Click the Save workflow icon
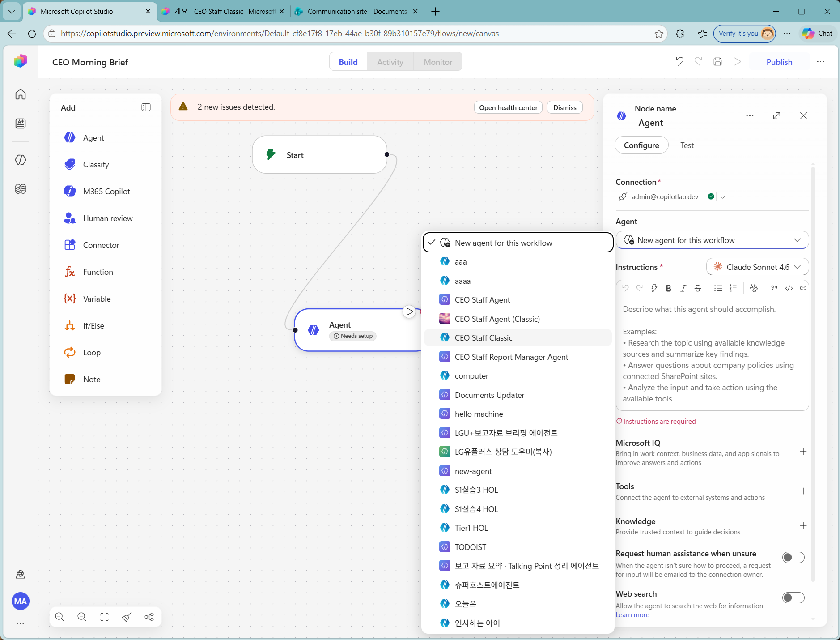 point(717,62)
